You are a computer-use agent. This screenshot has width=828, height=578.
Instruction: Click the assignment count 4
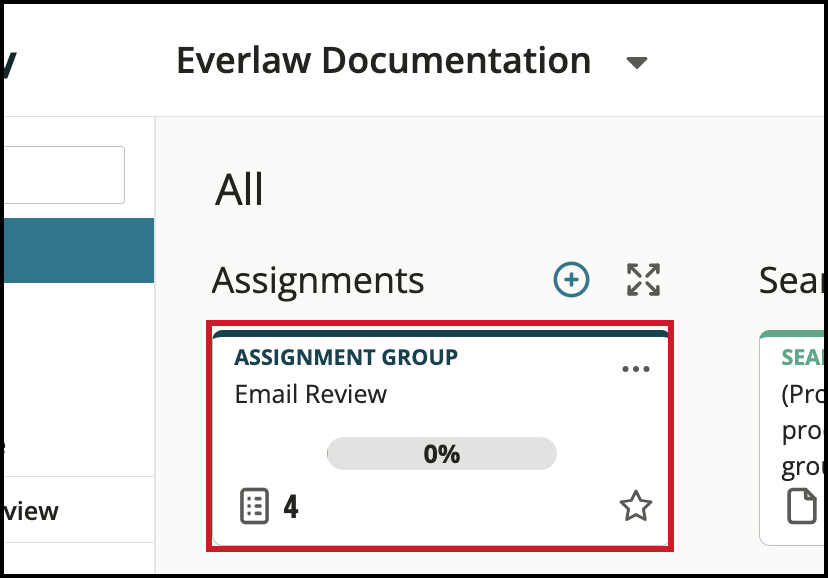pos(291,507)
